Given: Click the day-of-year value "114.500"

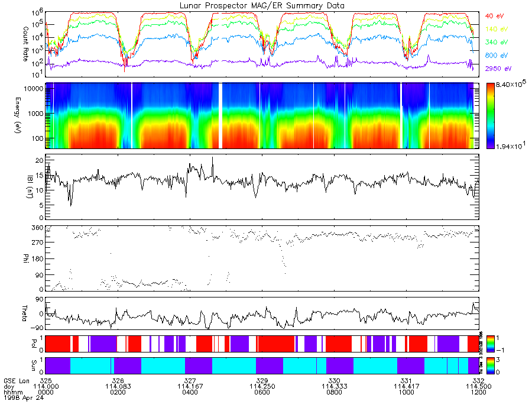Looking at the screenshot, I should (478, 387).
